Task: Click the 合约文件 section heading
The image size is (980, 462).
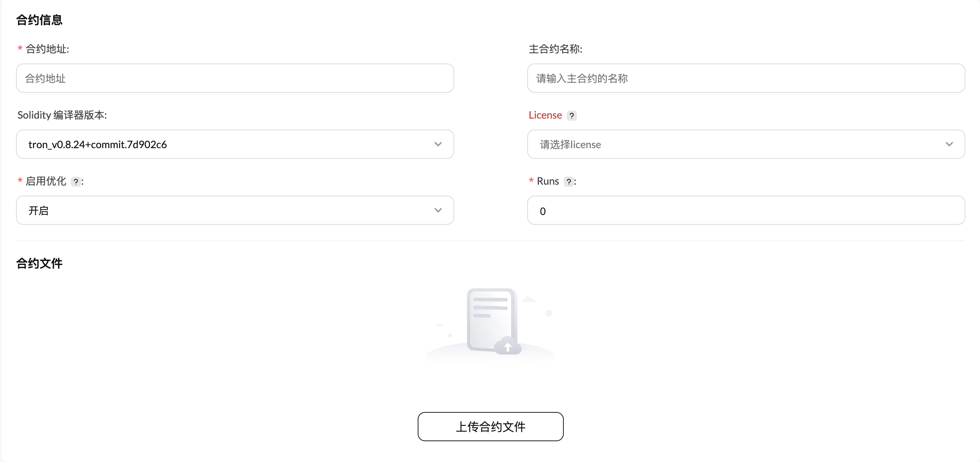Action: (39, 263)
